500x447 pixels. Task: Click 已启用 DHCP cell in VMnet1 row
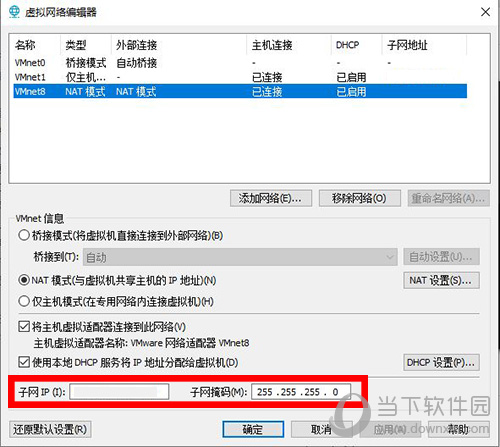pos(351,77)
